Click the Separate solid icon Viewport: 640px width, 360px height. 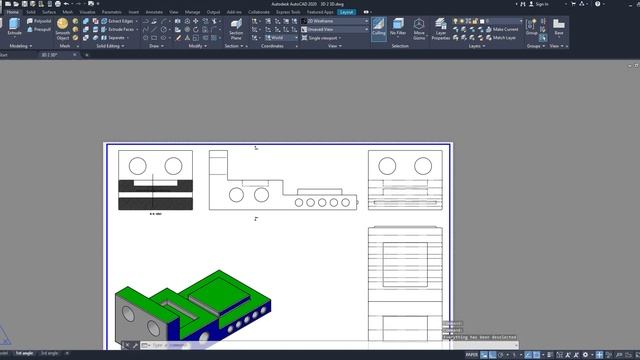104,38
